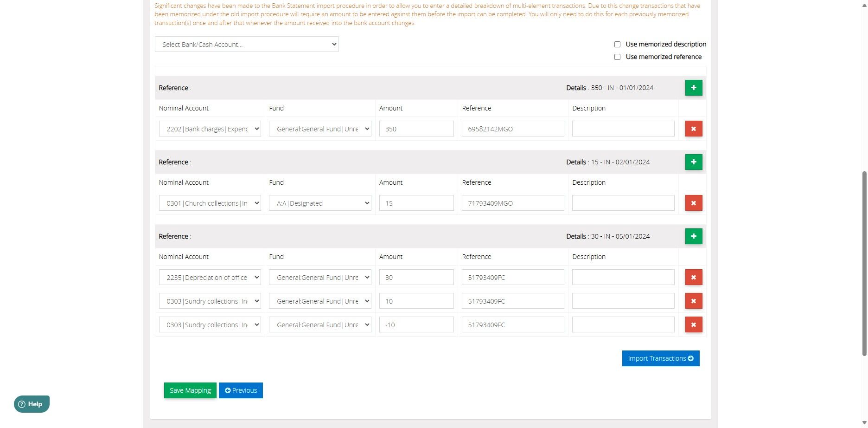Remove the Sundry collections row with amount 10
Screen dimensions: 868x428
coord(693,301)
